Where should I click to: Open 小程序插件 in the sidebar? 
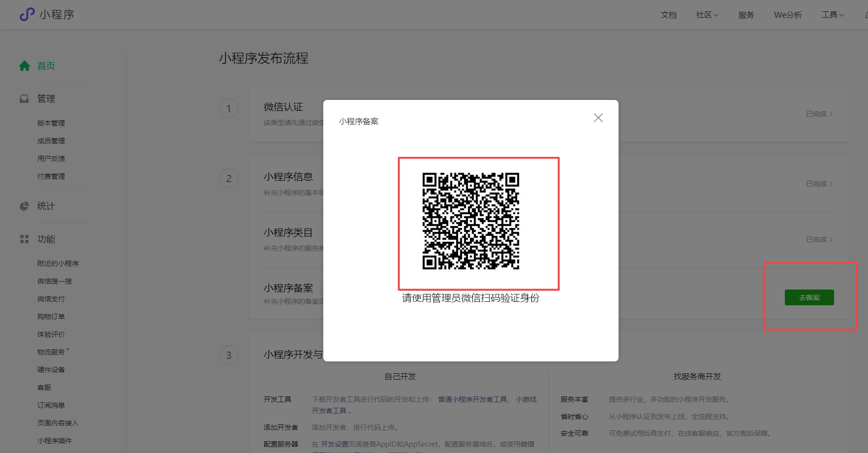click(55, 441)
